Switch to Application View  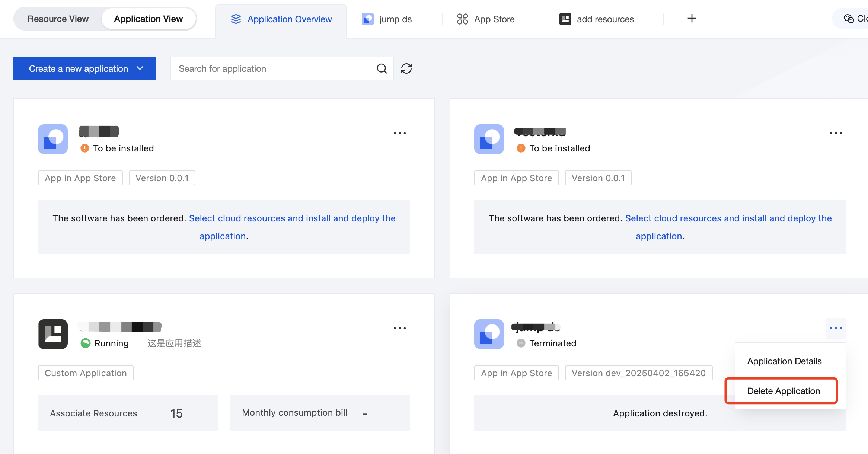pyautogui.click(x=148, y=19)
